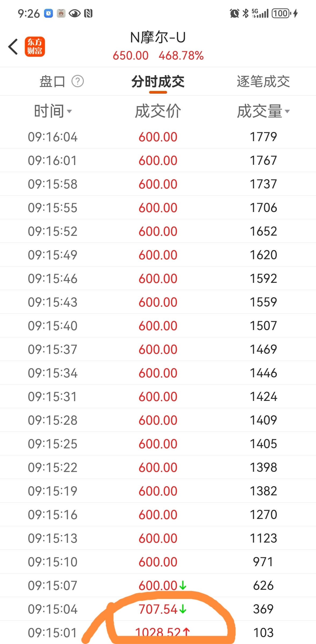Tap the alarm clock icon in status bar

pos(234,13)
